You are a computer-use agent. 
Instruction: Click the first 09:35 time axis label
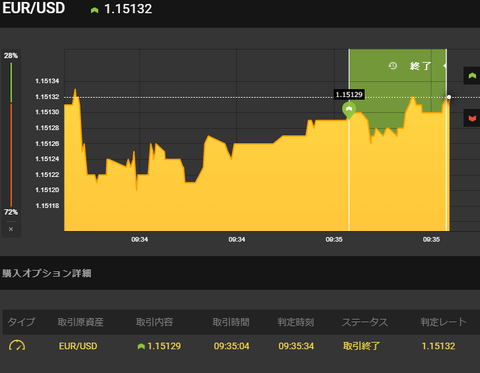pyautogui.click(x=334, y=239)
